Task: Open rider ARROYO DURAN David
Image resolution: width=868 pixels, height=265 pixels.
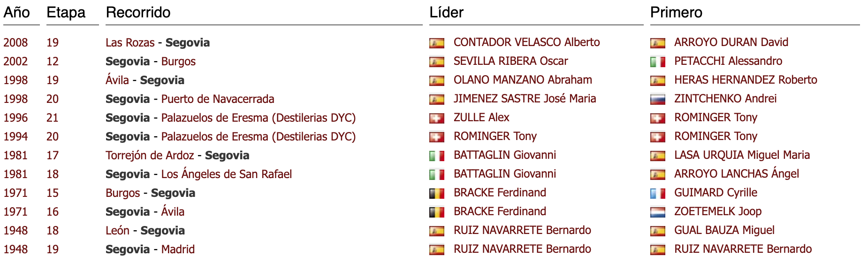Action: (x=731, y=42)
